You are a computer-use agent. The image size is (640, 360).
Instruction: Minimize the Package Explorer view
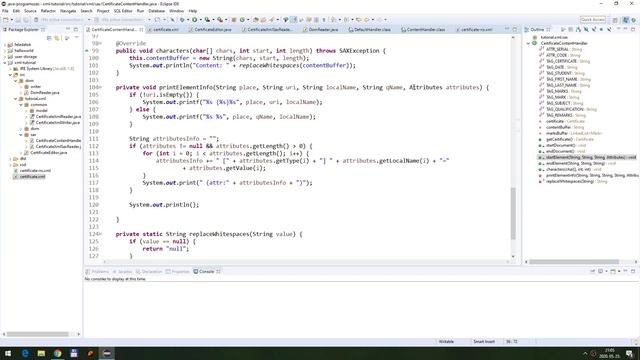(68, 29)
